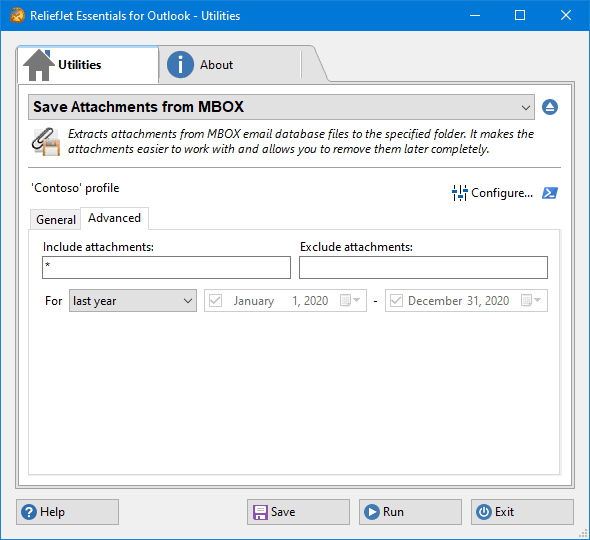Click the Exit button
This screenshot has height=540, width=590.
coord(522,512)
